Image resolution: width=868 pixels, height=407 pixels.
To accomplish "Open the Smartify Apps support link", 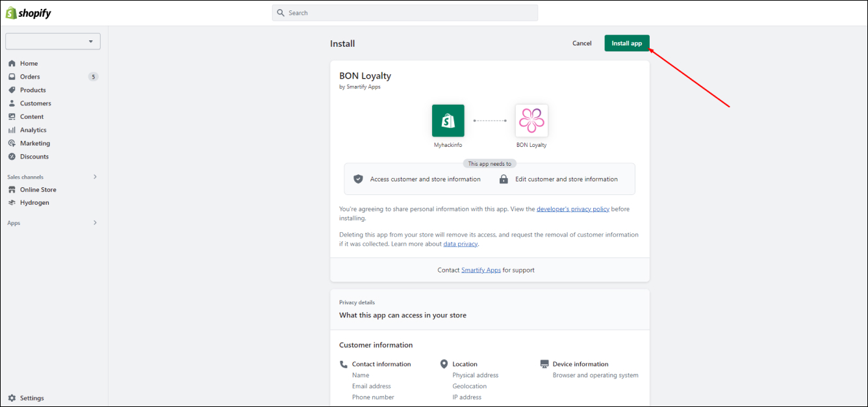I will 481,270.
